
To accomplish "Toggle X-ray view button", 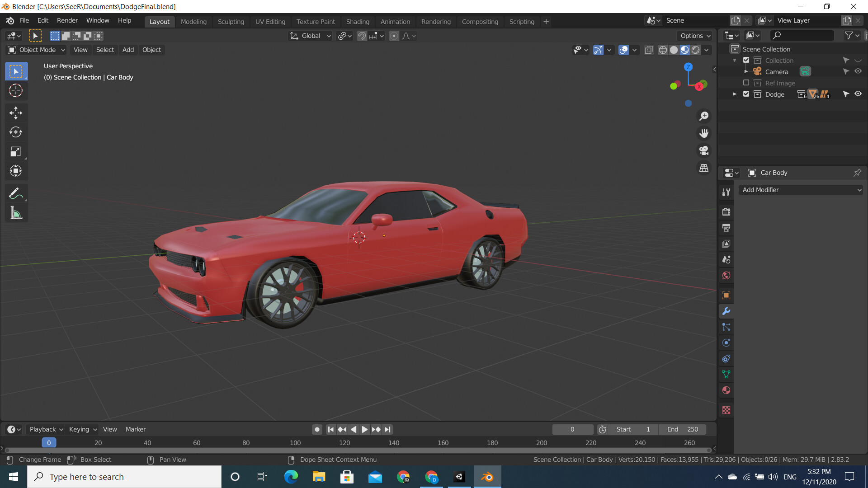I will pyautogui.click(x=649, y=50).
